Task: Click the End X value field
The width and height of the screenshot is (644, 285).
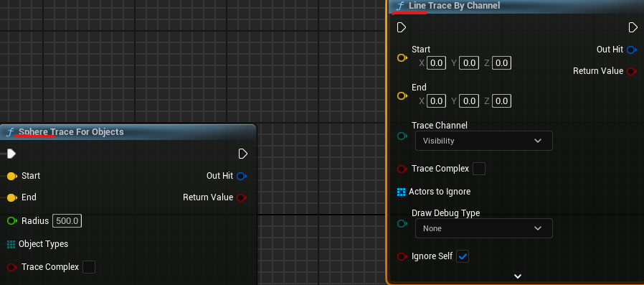Action: [436, 101]
